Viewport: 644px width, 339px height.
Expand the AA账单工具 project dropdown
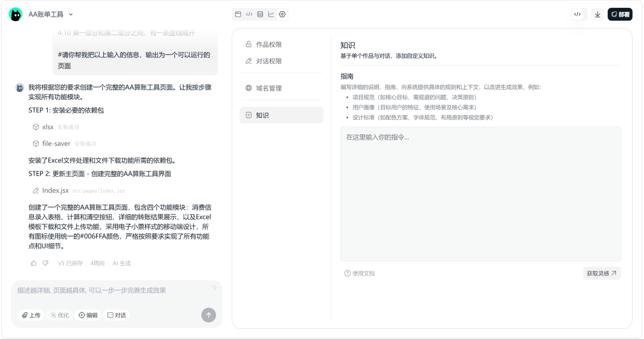[x=71, y=14]
